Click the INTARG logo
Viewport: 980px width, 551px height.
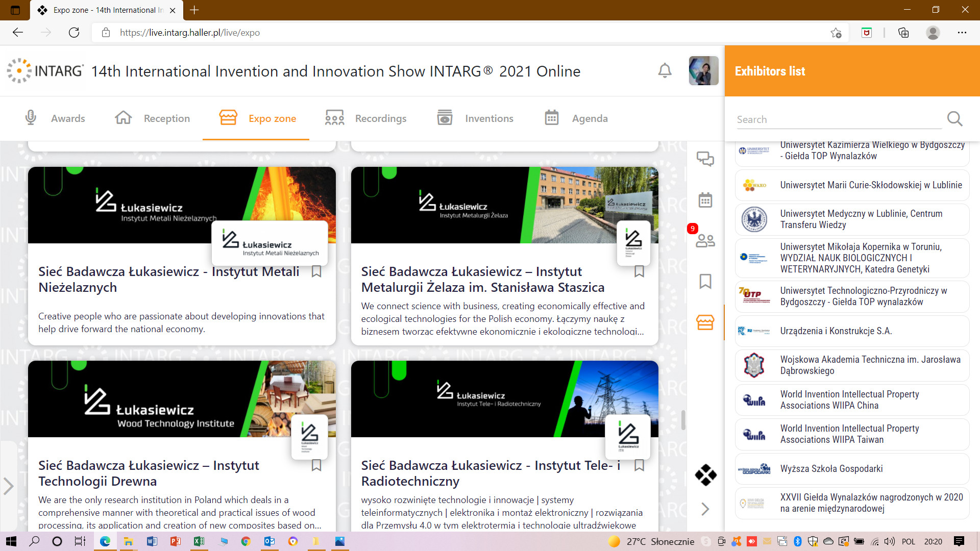45,70
